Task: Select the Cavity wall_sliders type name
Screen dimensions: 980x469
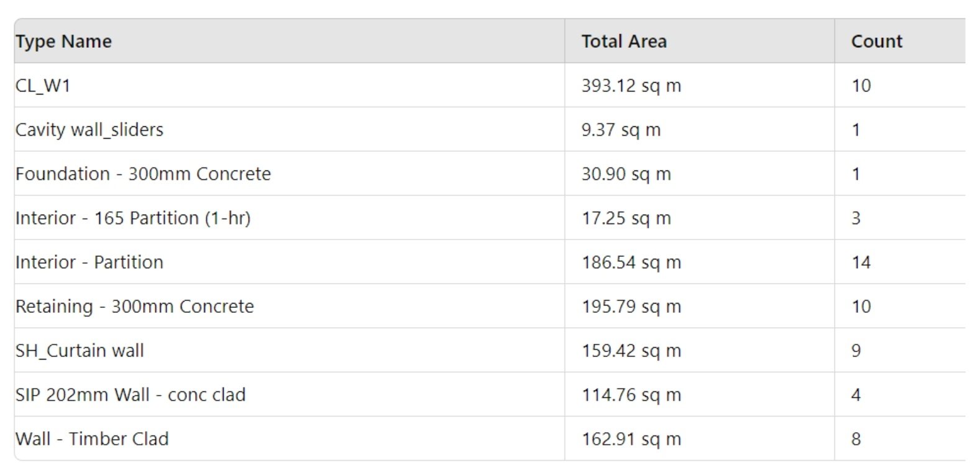Action: pyautogui.click(x=89, y=129)
